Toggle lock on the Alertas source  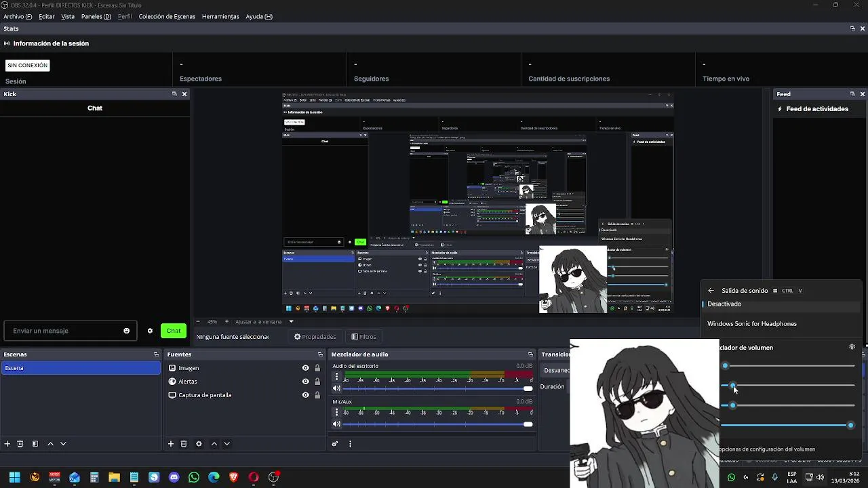(317, 382)
